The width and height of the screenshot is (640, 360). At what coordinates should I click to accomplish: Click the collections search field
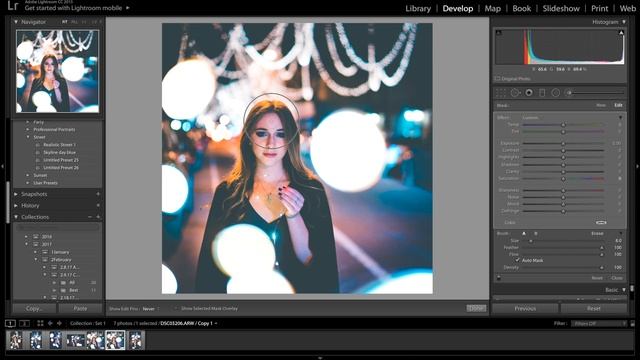(58, 227)
